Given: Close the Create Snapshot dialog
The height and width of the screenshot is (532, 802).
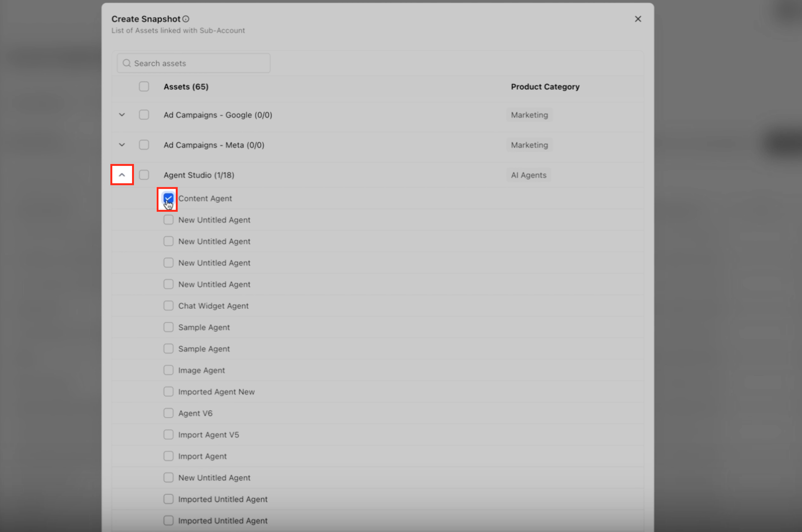Looking at the screenshot, I should pyautogui.click(x=638, y=19).
